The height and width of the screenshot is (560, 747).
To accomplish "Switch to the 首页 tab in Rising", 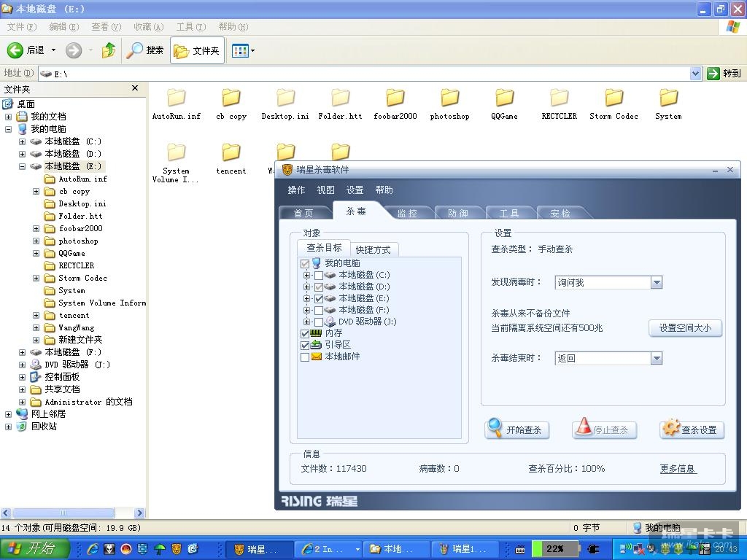I will click(x=303, y=213).
